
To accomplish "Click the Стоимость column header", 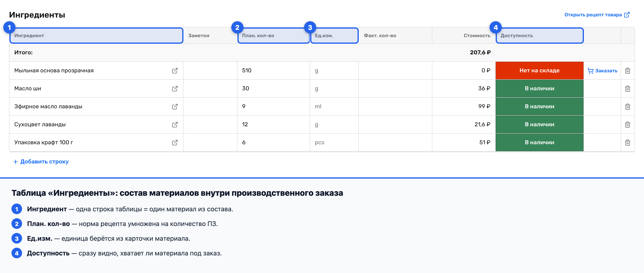I will pyautogui.click(x=464, y=36).
